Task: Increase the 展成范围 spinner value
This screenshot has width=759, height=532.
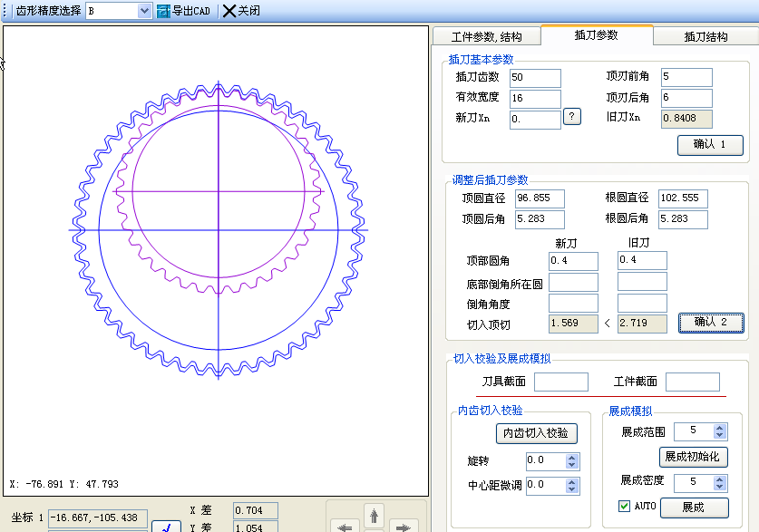Action: click(x=719, y=428)
